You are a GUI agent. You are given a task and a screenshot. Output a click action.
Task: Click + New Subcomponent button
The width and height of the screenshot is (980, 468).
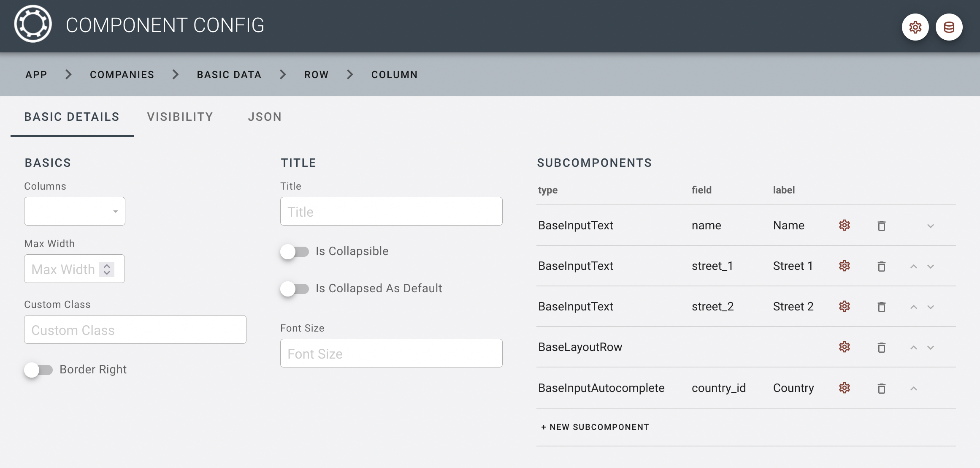pos(595,427)
